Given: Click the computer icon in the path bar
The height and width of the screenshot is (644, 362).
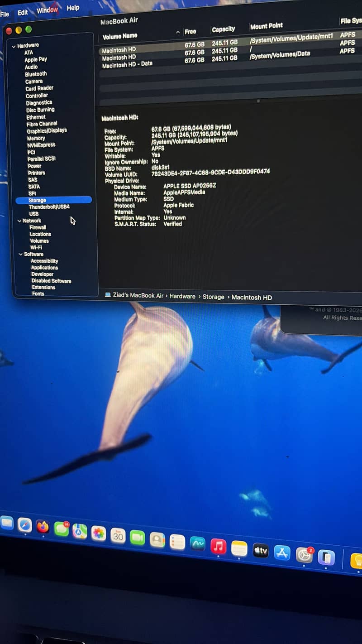Looking at the screenshot, I should click(108, 295).
